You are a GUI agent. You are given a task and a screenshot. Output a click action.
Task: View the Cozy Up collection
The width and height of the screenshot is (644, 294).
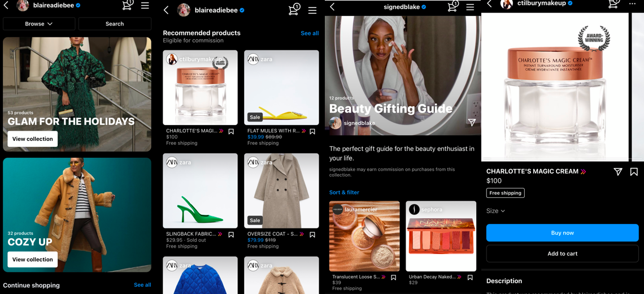pos(32,260)
